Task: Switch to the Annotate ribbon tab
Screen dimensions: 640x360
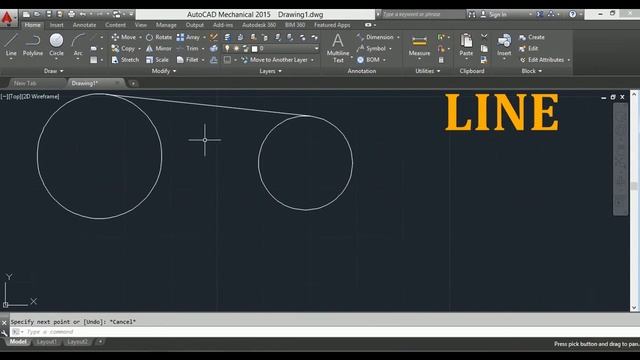Action: tap(84, 25)
